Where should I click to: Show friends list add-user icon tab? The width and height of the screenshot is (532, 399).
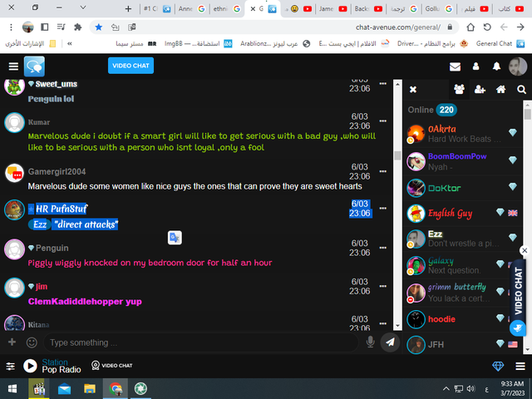480,89
